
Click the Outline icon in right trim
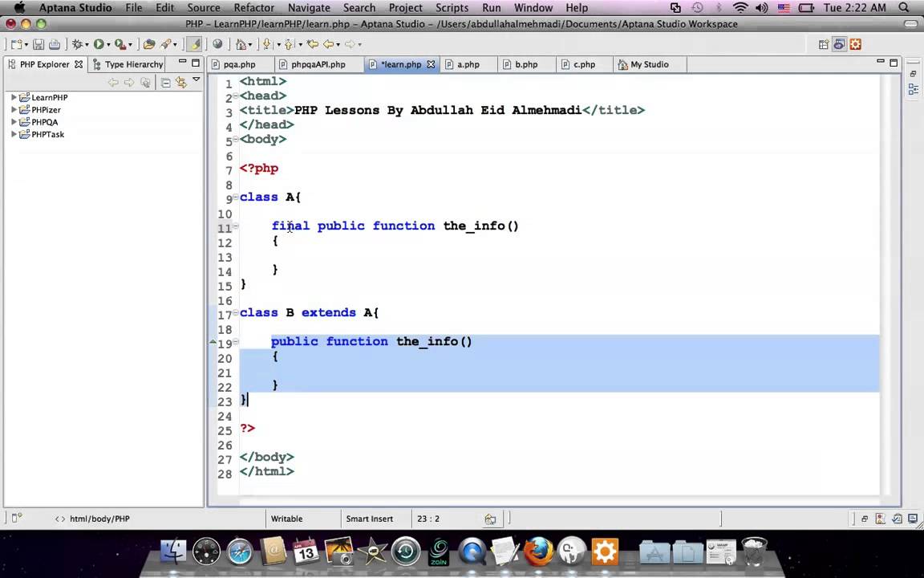(914, 89)
